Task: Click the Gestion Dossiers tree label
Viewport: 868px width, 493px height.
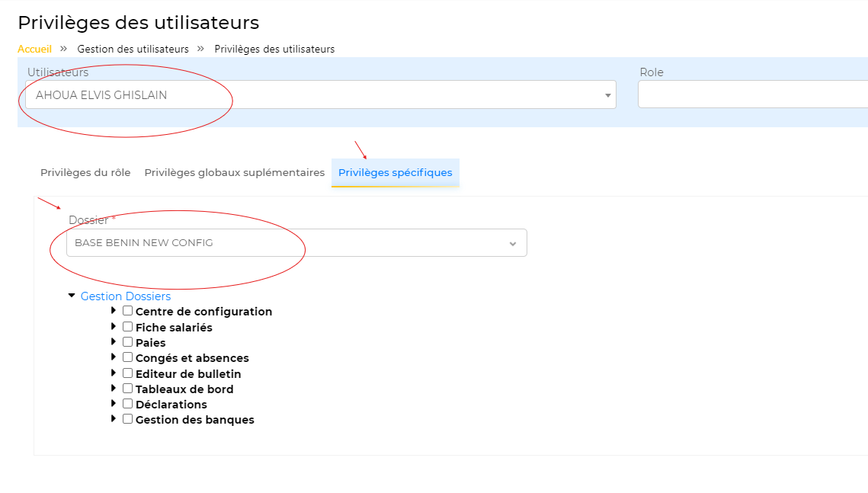Action: (x=126, y=296)
